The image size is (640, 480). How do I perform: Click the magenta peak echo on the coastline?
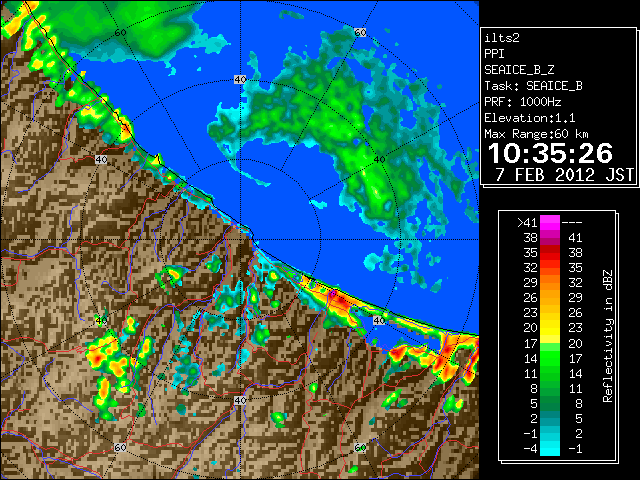(x=333, y=293)
